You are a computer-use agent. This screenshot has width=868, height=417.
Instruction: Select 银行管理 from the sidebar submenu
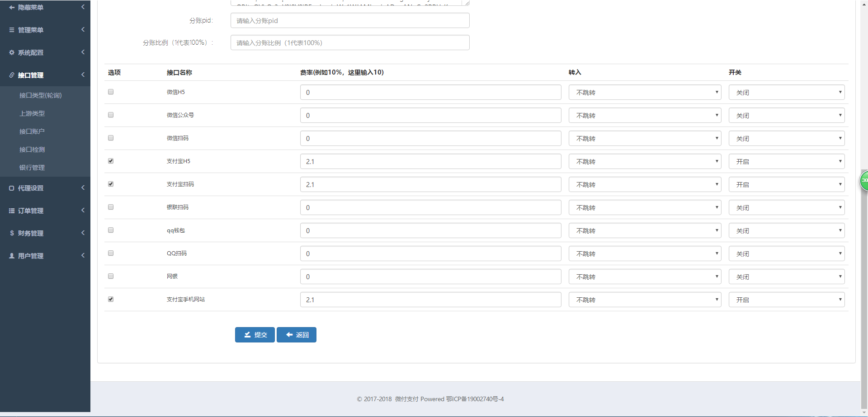click(32, 168)
